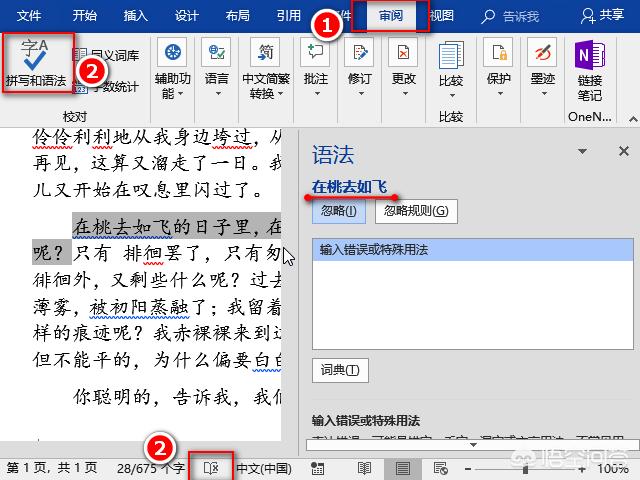The height and width of the screenshot is (480, 640).
Task: Click the Ignore Rule (忽略规则) button
Action: point(416,211)
